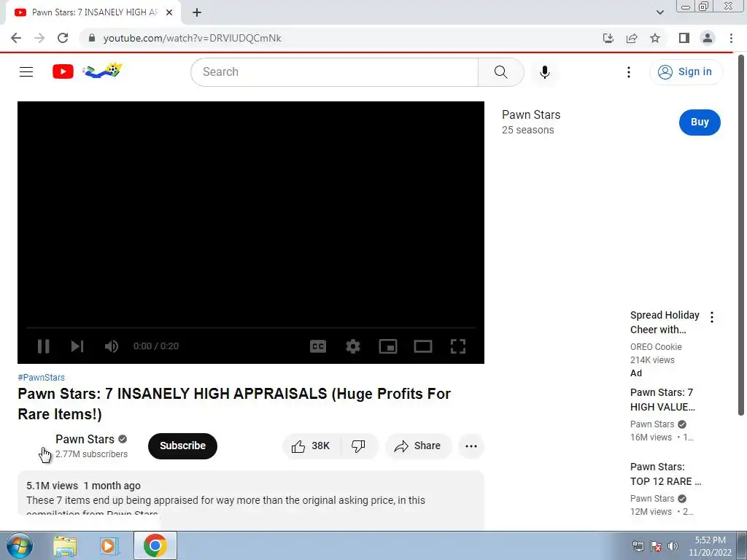The height and width of the screenshot is (560, 747).
Task: Toggle closed captions CC button
Action: (x=318, y=346)
